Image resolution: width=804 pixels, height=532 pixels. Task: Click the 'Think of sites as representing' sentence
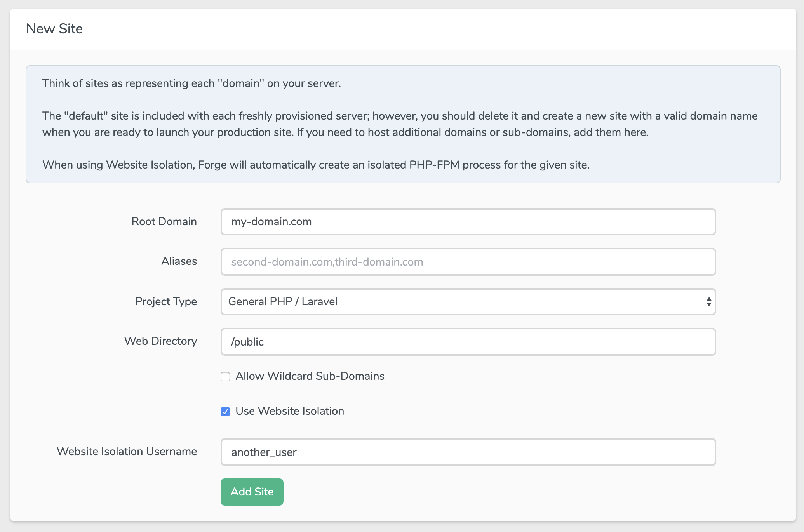(191, 83)
